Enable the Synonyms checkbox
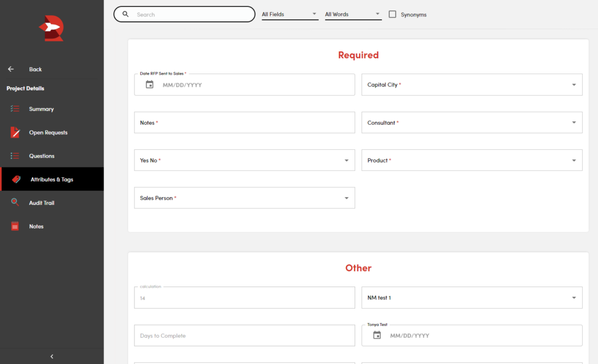The width and height of the screenshot is (598, 364). click(x=392, y=14)
